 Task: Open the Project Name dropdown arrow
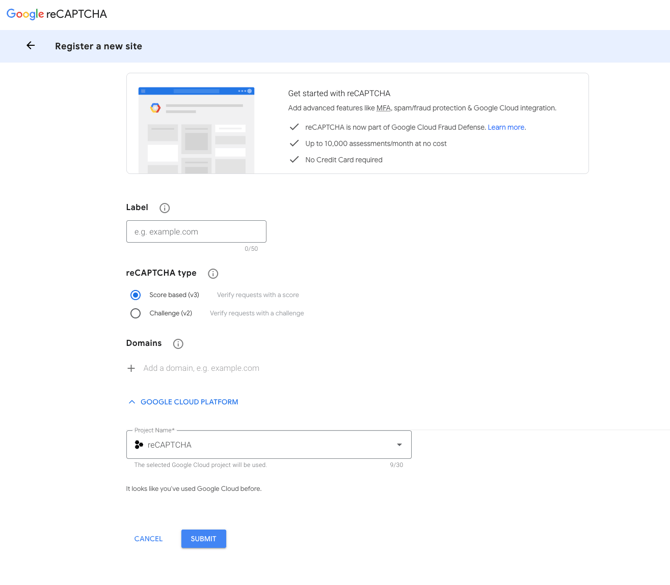[399, 444]
